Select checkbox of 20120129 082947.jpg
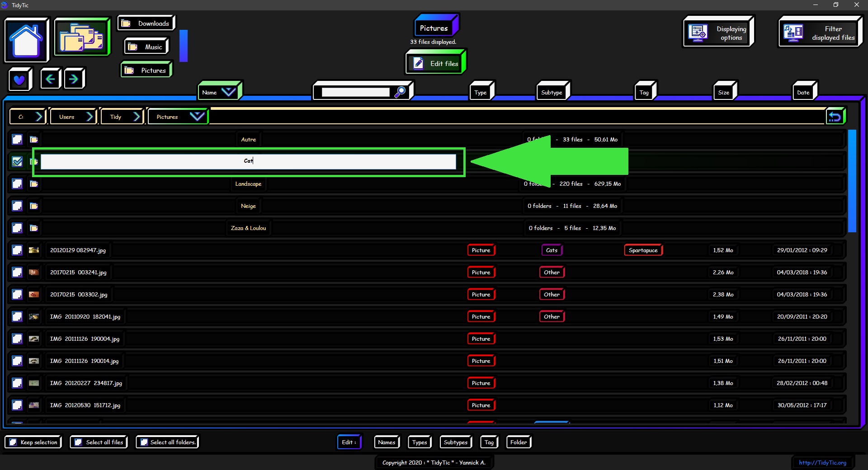The height and width of the screenshot is (470, 868). (17, 250)
